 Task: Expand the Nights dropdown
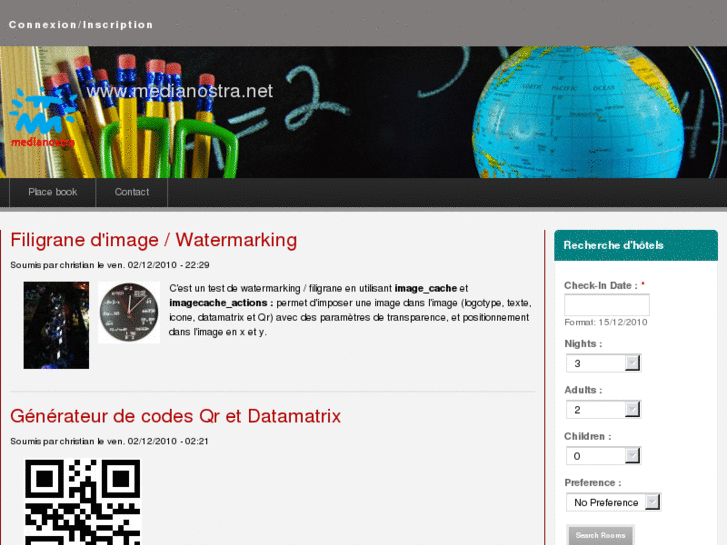pyautogui.click(x=603, y=363)
